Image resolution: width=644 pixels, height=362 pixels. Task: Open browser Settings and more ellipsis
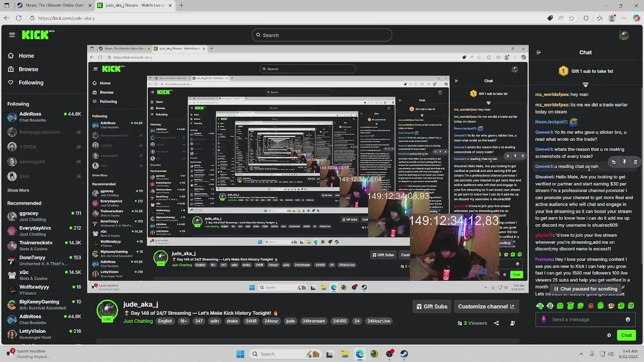[624, 18]
